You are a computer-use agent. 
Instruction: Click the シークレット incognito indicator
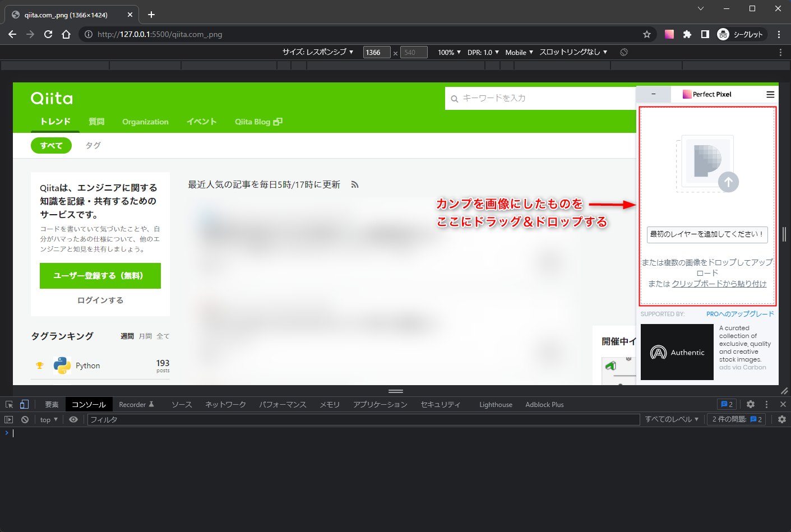[x=741, y=34]
